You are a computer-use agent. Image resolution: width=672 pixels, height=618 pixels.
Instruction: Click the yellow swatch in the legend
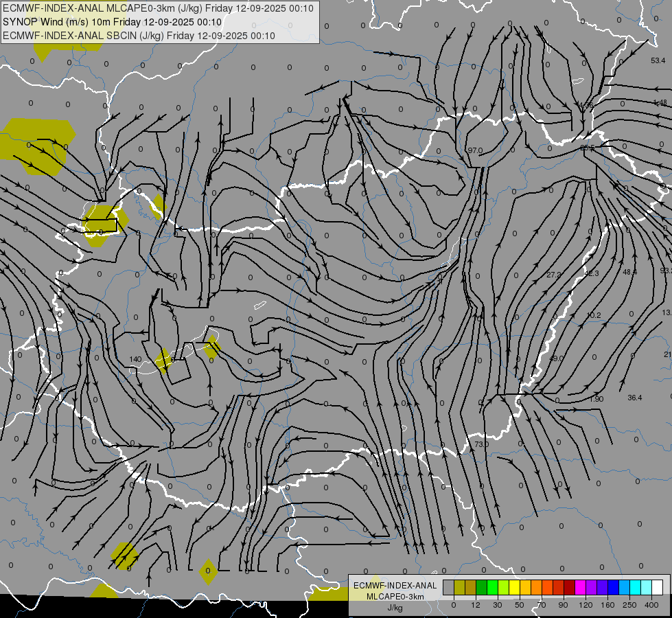coord(515,587)
